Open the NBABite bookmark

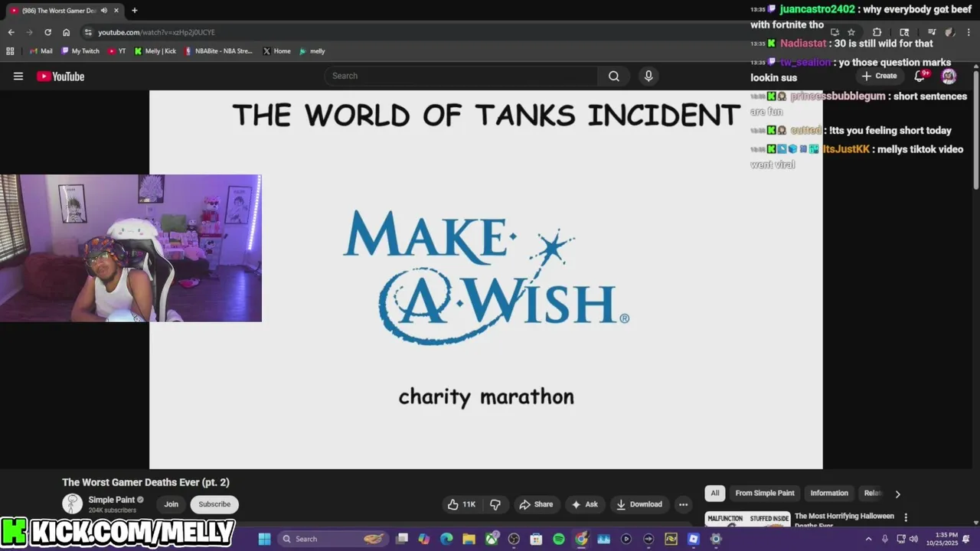pyautogui.click(x=219, y=51)
